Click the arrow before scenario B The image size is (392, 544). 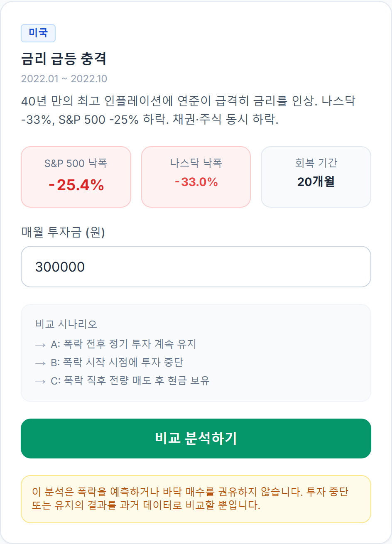[x=40, y=363]
